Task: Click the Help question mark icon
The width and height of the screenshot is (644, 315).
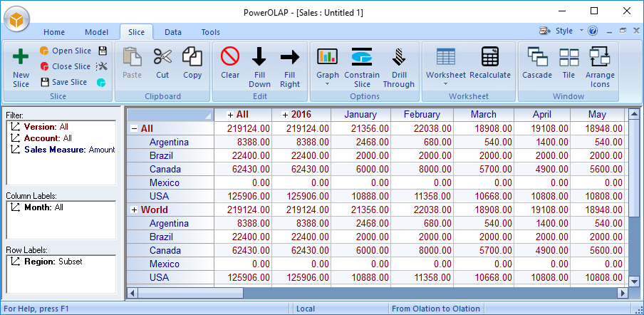Action: coord(593,31)
